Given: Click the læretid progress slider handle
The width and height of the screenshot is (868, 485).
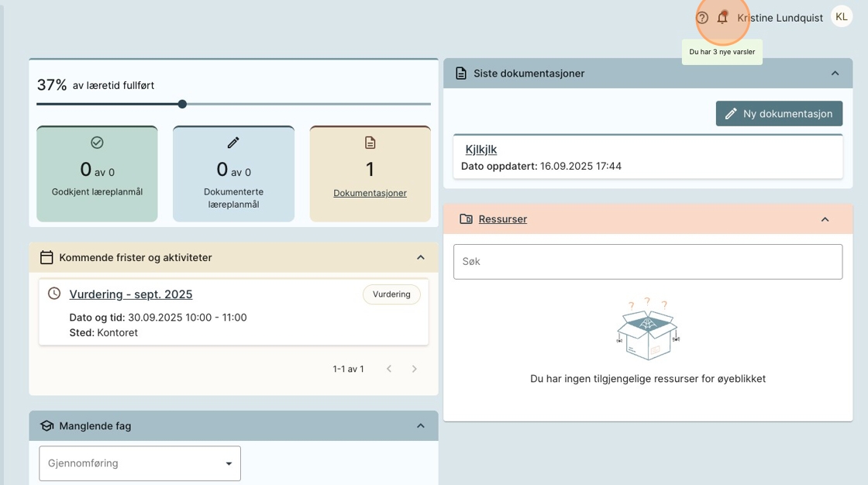Looking at the screenshot, I should pos(182,104).
